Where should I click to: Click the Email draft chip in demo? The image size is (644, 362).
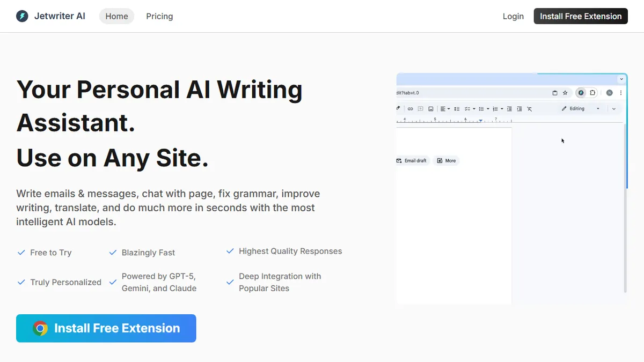(x=412, y=160)
